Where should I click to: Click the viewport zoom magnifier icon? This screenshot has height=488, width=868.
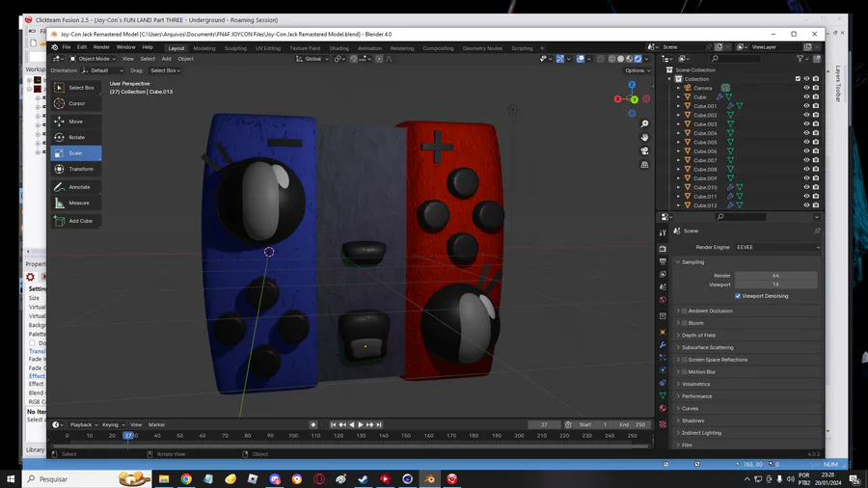(x=644, y=124)
